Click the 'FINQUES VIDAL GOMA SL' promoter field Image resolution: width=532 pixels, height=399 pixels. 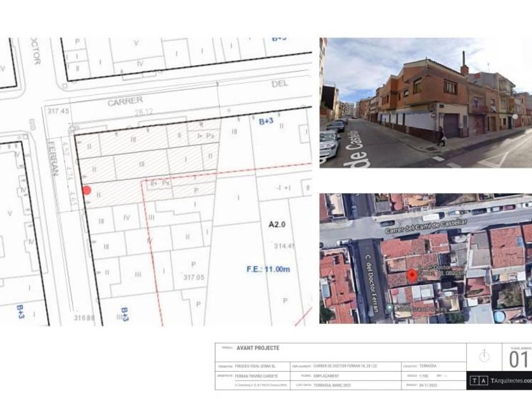point(255,367)
